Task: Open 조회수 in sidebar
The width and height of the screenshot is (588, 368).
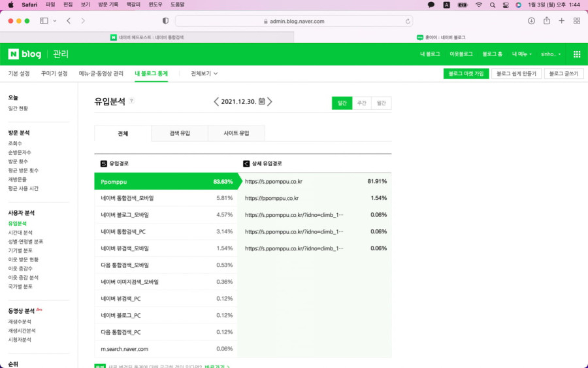Action: click(x=15, y=143)
